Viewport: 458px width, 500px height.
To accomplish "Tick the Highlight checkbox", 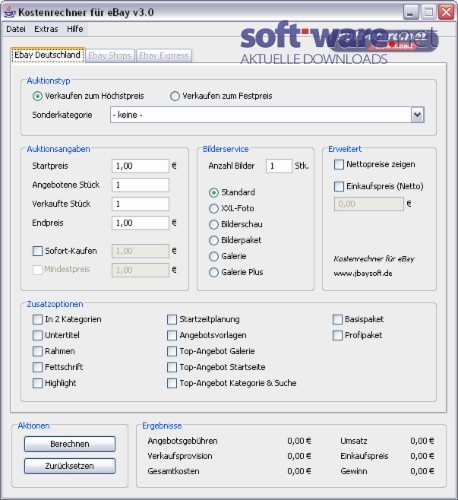I will click(x=38, y=383).
